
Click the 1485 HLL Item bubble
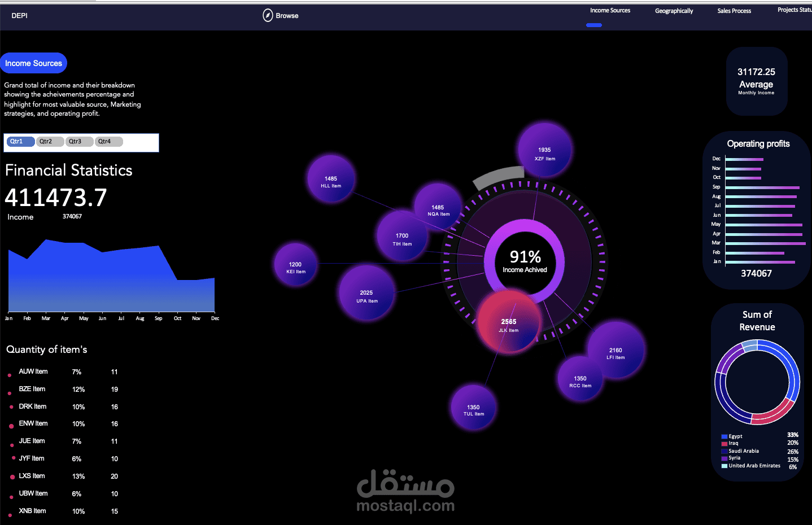331,180
